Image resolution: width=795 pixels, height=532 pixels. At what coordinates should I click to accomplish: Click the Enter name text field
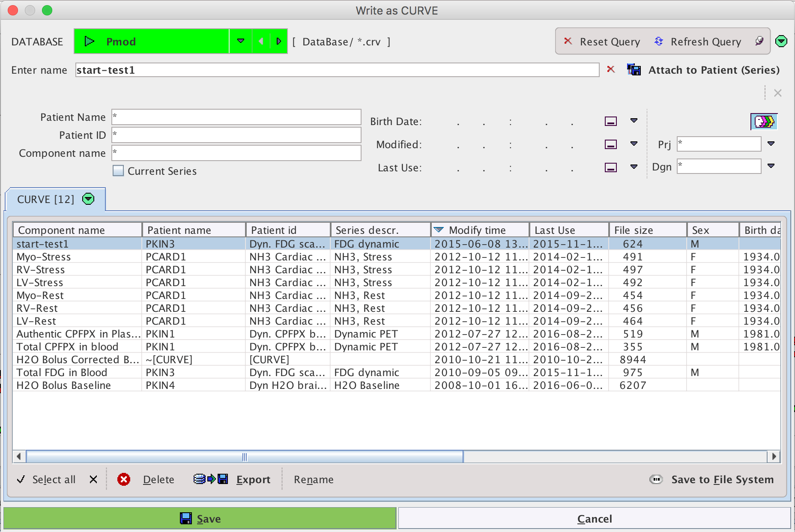(x=337, y=70)
